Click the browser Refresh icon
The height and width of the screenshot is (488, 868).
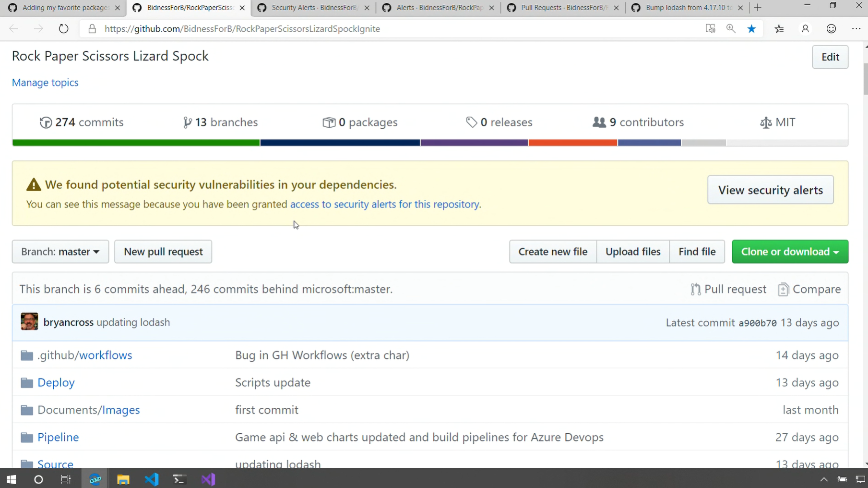pyautogui.click(x=63, y=29)
